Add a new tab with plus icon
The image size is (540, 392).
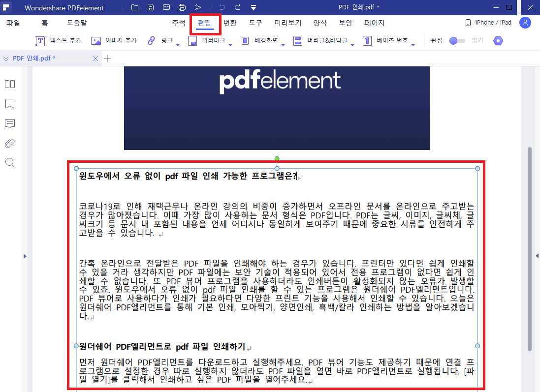(107, 59)
